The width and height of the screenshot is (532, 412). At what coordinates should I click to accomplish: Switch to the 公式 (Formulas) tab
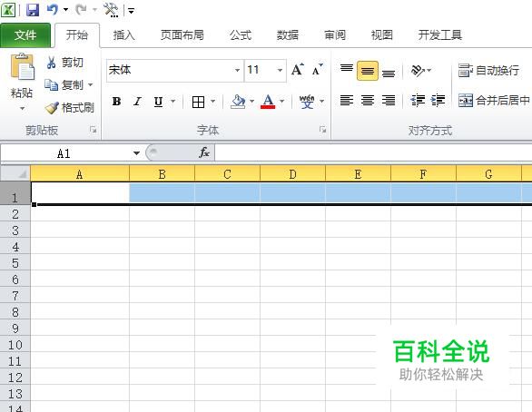(x=241, y=34)
